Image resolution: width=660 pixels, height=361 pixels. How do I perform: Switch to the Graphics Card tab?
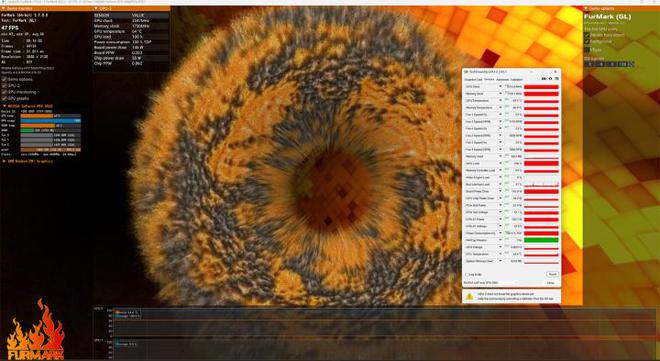coord(473,80)
